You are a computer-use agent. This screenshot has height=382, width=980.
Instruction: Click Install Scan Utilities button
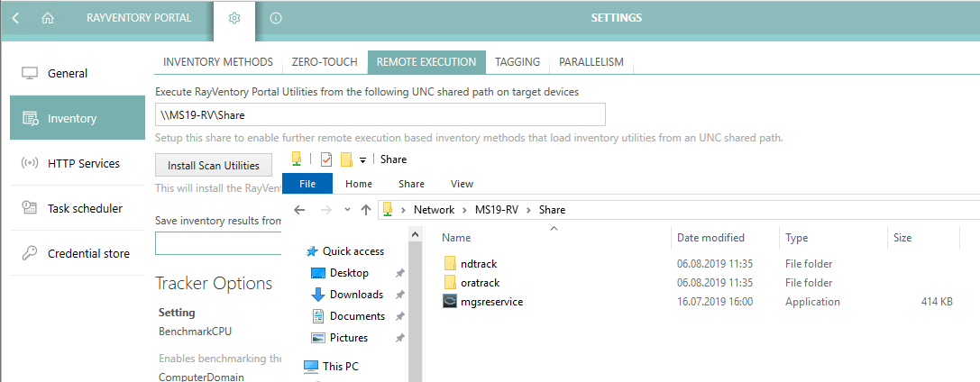(x=213, y=166)
